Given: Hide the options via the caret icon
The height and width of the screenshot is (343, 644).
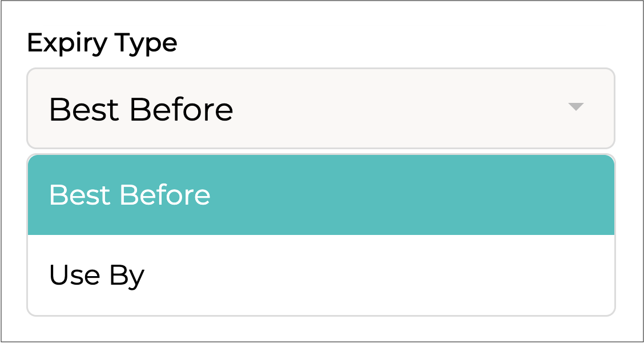Looking at the screenshot, I should coord(575,107).
